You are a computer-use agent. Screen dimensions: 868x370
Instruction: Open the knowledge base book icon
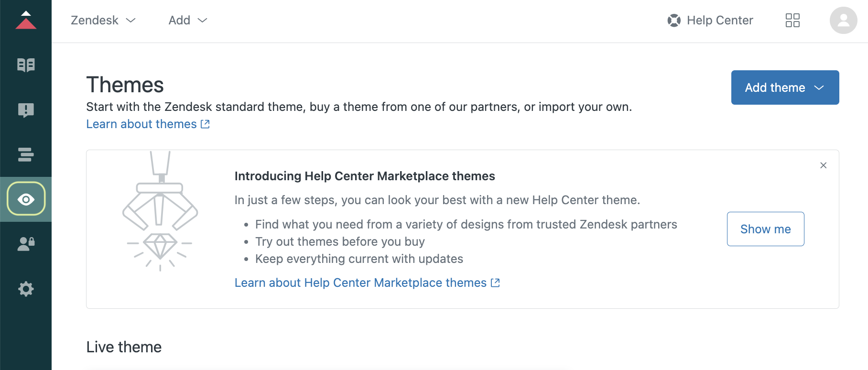[x=26, y=65]
